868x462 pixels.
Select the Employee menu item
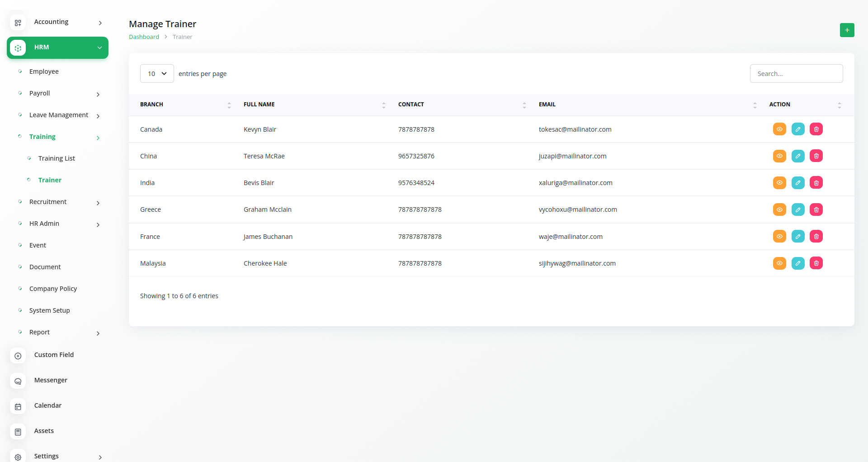(44, 71)
